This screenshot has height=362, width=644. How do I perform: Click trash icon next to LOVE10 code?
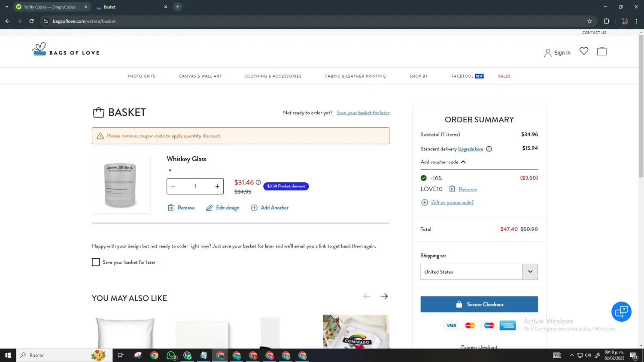click(x=452, y=189)
